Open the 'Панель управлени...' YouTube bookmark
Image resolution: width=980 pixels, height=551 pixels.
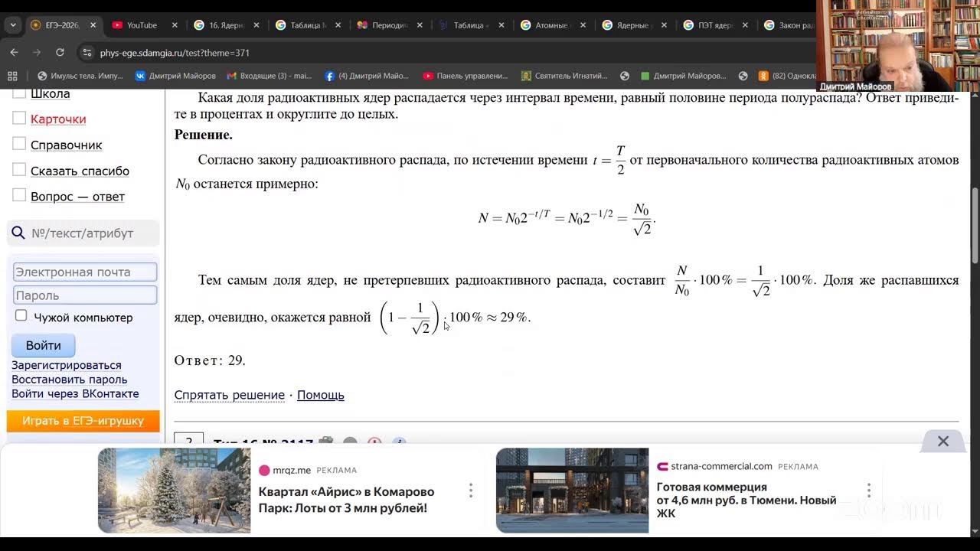(x=465, y=76)
